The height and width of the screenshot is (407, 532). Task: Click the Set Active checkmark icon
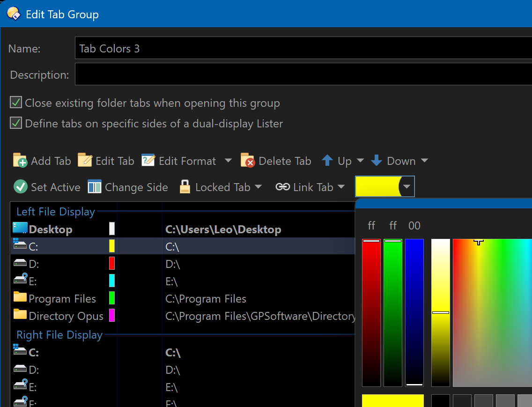(21, 187)
